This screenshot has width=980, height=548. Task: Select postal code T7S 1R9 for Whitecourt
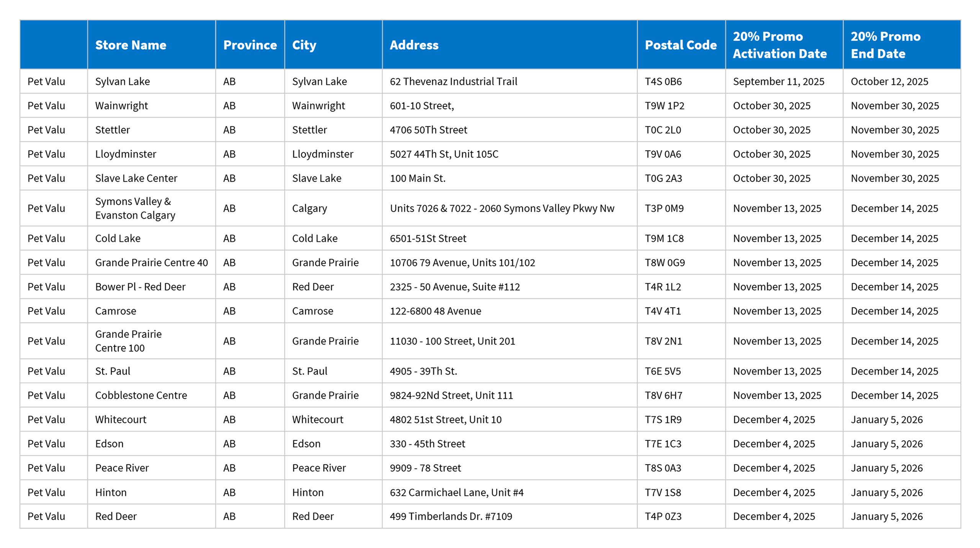[x=663, y=420]
